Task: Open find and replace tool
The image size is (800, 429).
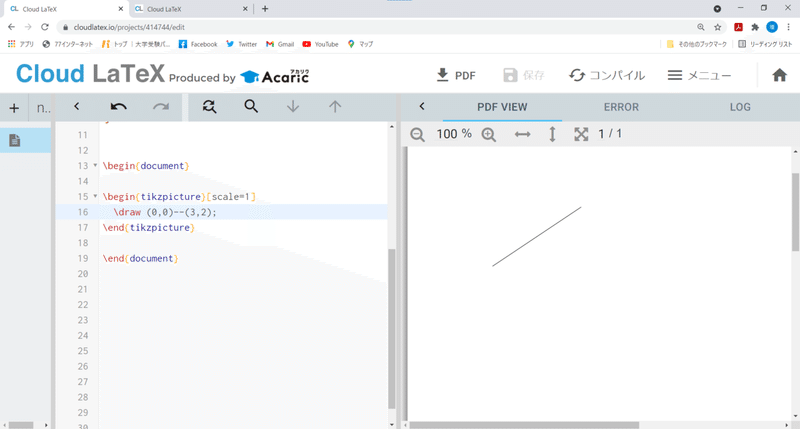Action: [209, 107]
